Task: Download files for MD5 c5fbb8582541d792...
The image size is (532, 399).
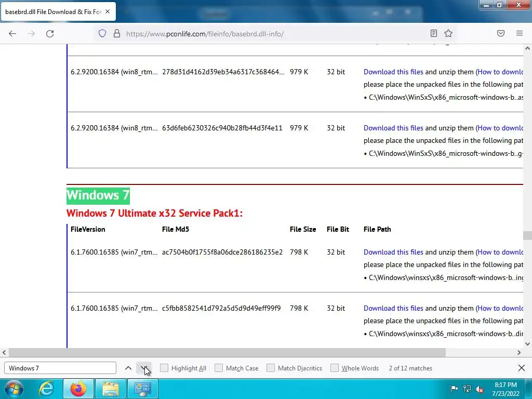Action: point(393,308)
